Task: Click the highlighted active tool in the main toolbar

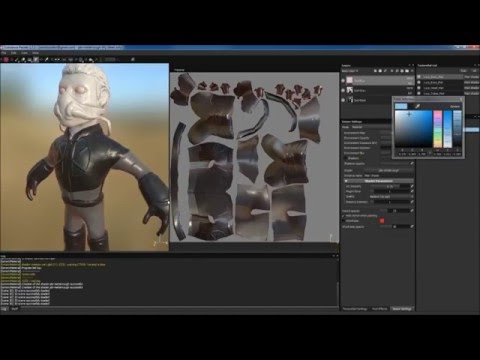Action: [36, 60]
